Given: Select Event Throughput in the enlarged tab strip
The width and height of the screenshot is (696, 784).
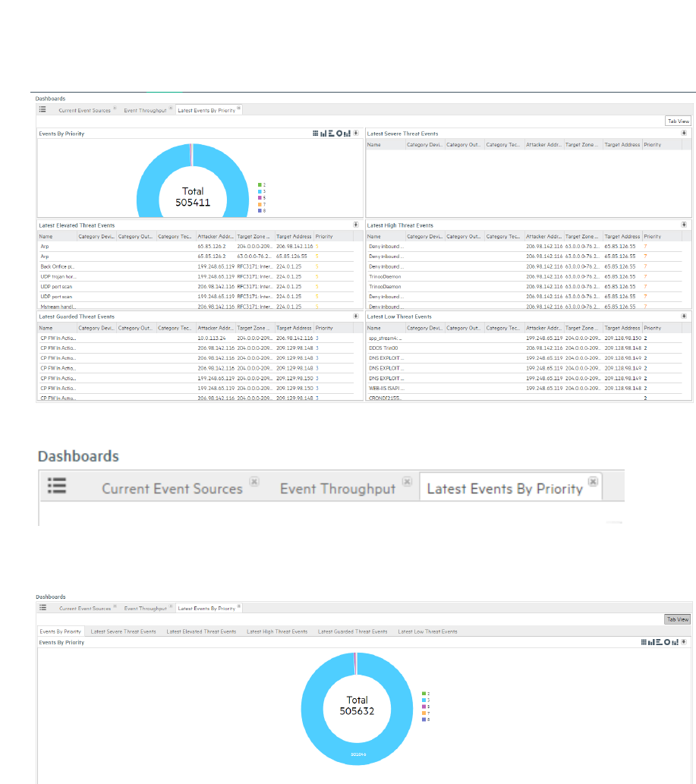Looking at the screenshot, I should pyautogui.click(x=338, y=489).
